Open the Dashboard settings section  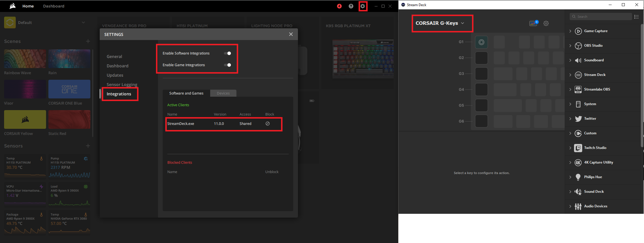117,66
